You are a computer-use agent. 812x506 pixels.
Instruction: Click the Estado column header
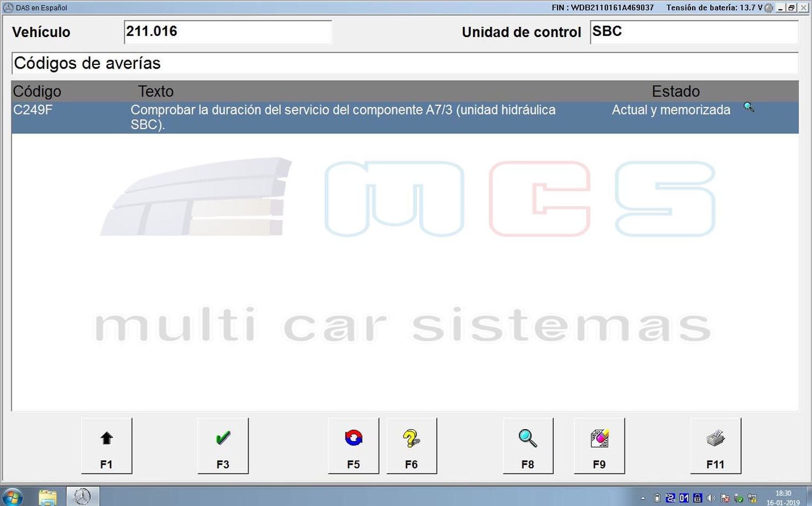click(676, 91)
